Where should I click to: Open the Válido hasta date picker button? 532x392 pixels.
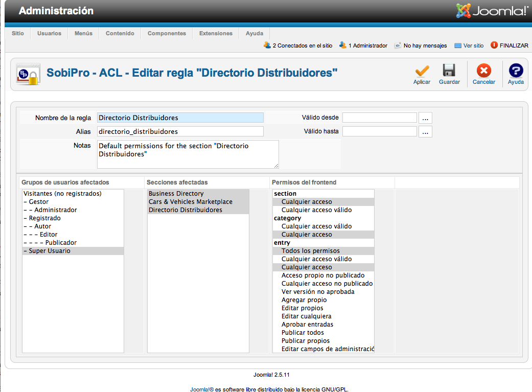pyautogui.click(x=425, y=132)
